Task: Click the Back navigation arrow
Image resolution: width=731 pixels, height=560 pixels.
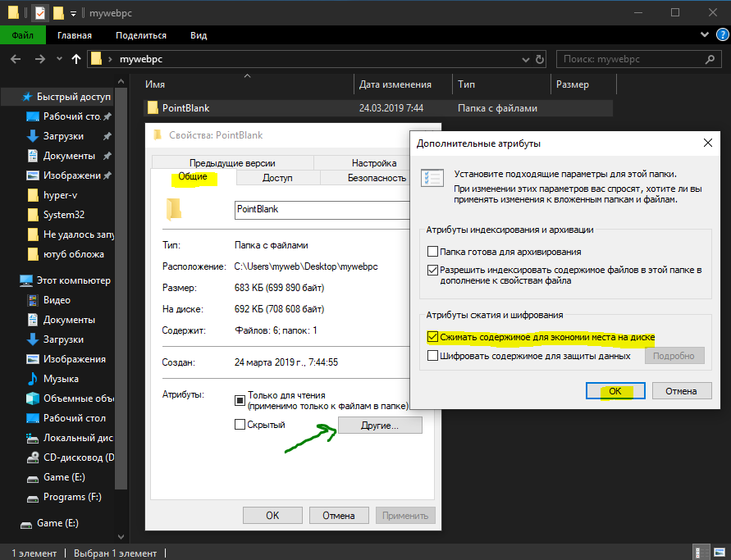Action: coord(16,59)
